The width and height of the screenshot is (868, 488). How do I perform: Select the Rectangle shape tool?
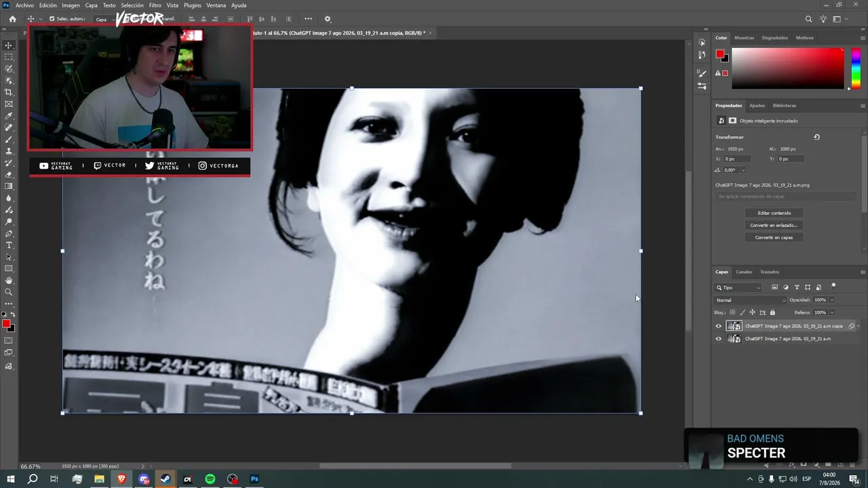tap(9, 268)
